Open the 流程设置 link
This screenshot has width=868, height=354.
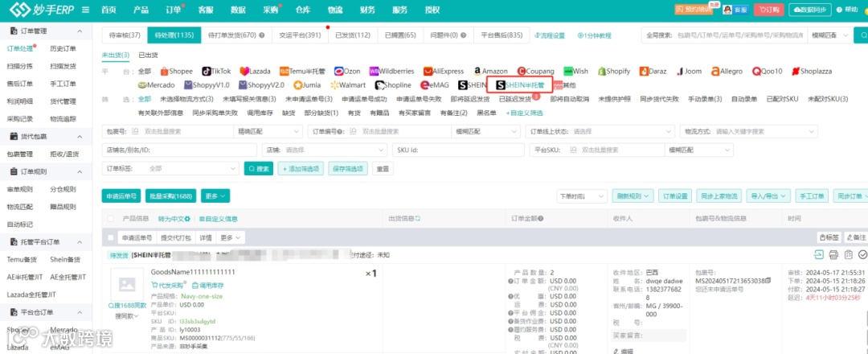pos(551,35)
